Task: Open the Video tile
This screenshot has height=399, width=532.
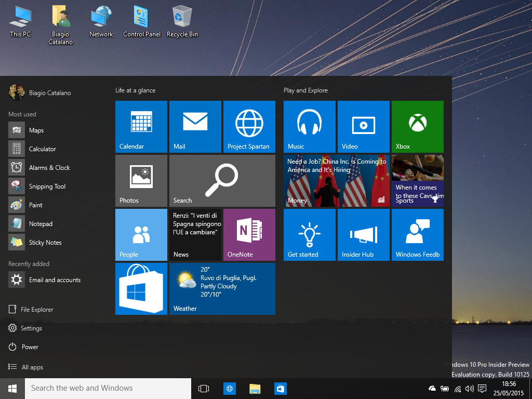Action: point(363,127)
